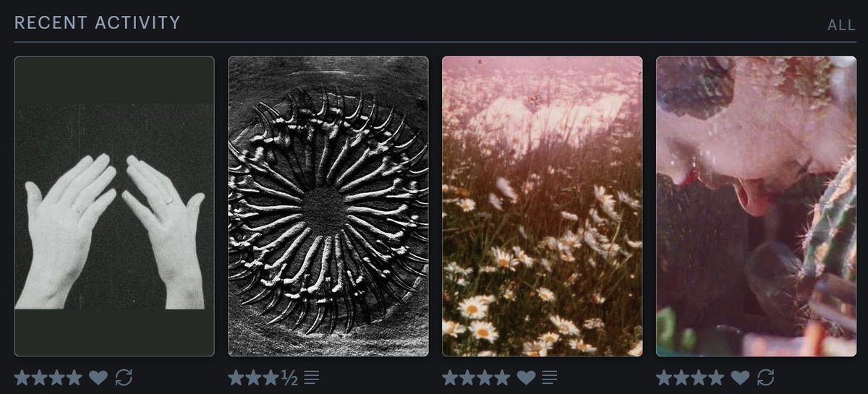Click the last star under the daisy poster
The height and width of the screenshot is (394, 868).
pos(503,377)
